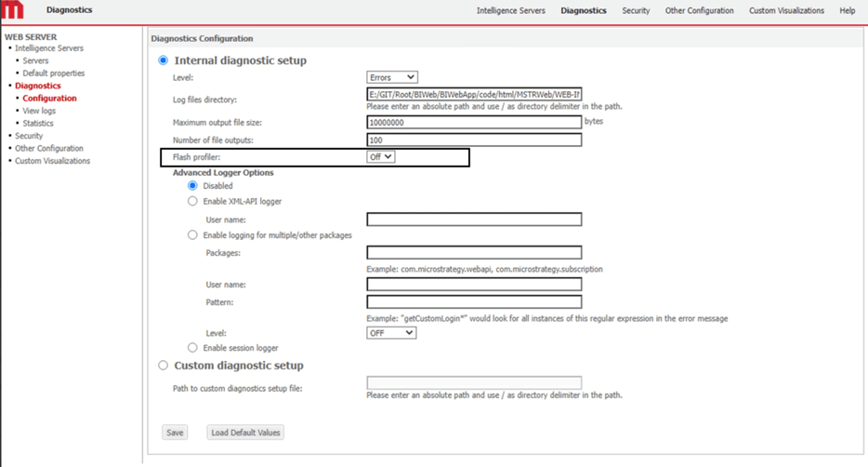Click the XML-API logger User name field
Screen dimensions: 868x467
(x=474, y=220)
